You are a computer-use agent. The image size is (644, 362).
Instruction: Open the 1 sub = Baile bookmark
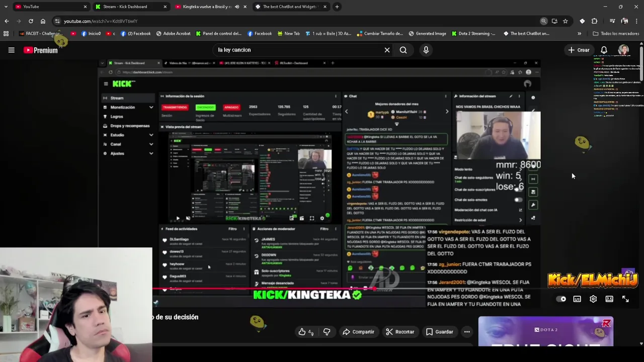click(x=328, y=34)
